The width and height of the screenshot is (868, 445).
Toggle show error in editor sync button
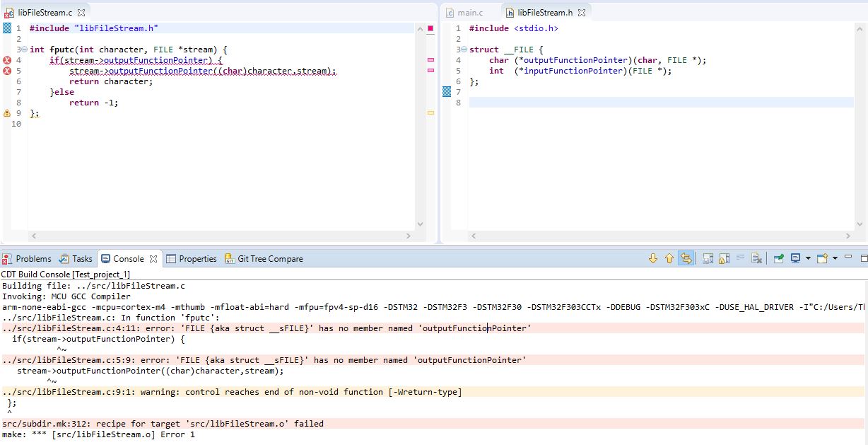tap(685, 259)
